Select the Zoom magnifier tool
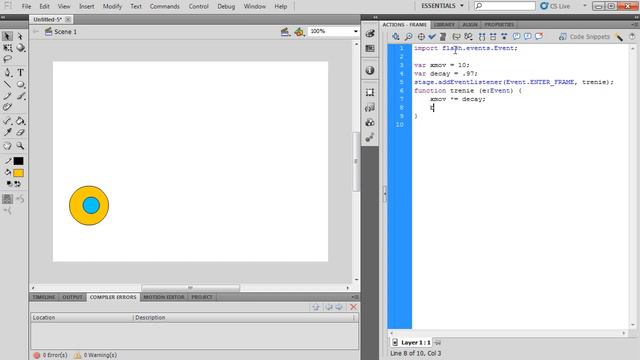The image size is (640, 360). pos(20,146)
